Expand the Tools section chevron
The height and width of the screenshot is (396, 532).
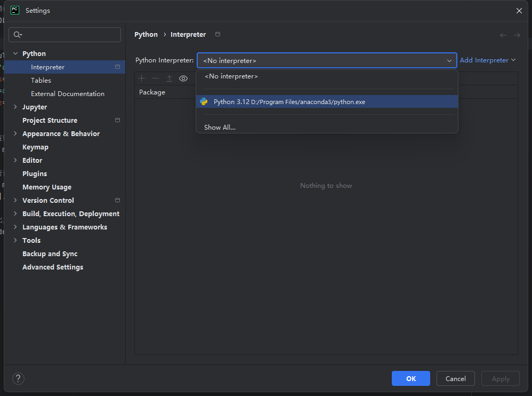15,240
